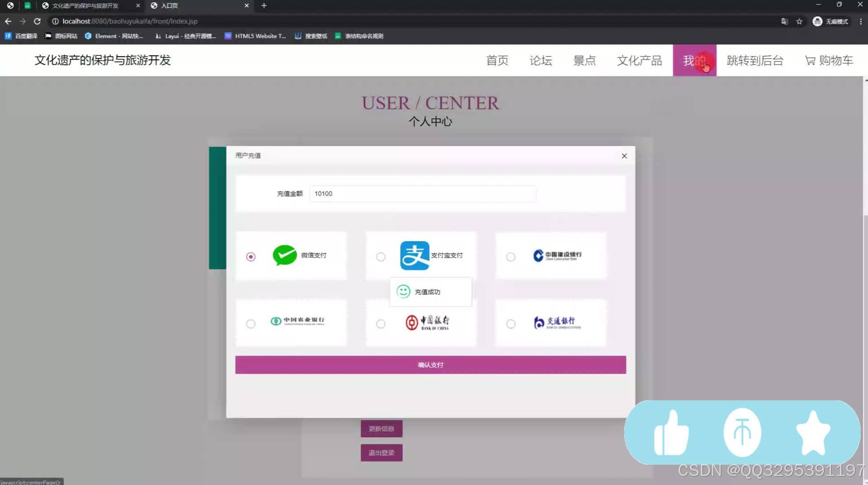Click the coin tip icon
This screenshot has height=485, width=868.
tap(742, 432)
